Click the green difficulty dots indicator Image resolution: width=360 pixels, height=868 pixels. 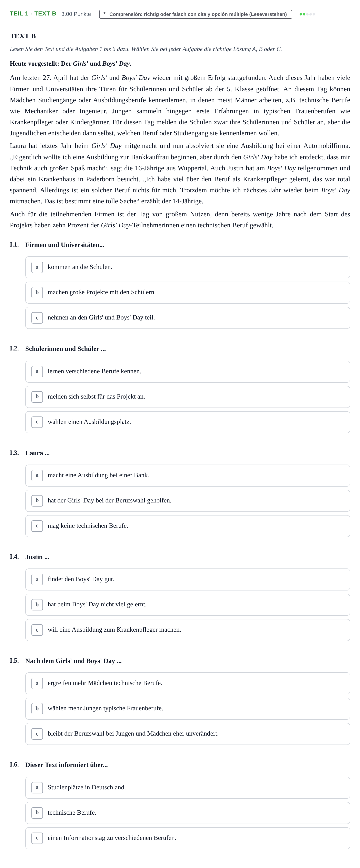[307, 14]
